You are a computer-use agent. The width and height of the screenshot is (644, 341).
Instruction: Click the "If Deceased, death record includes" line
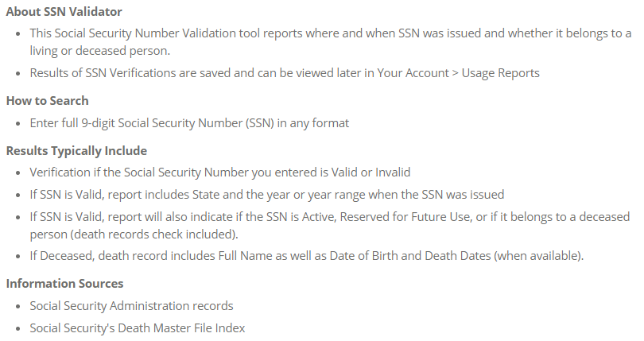(x=306, y=256)
